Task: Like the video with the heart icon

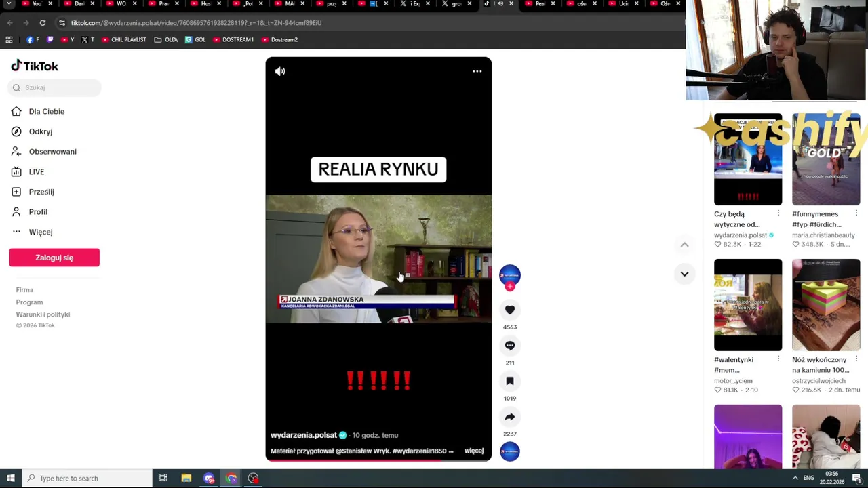Action: tap(510, 310)
